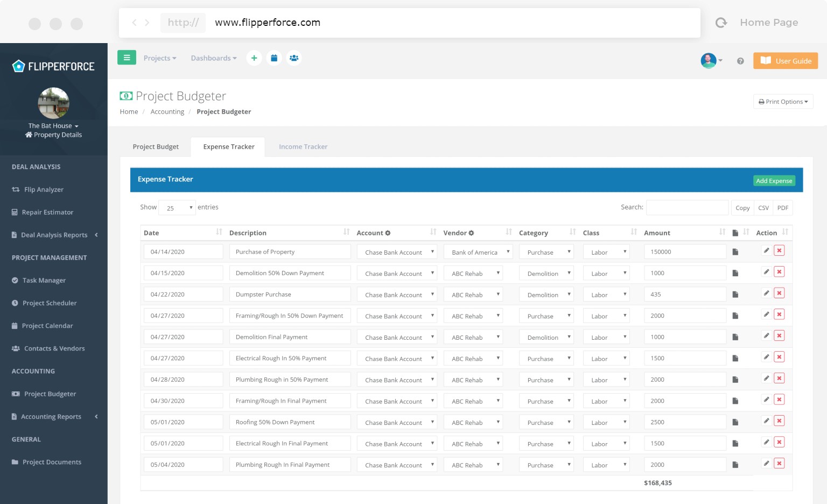Export the table as PDF
The image size is (827, 504).
tap(783, 208)
